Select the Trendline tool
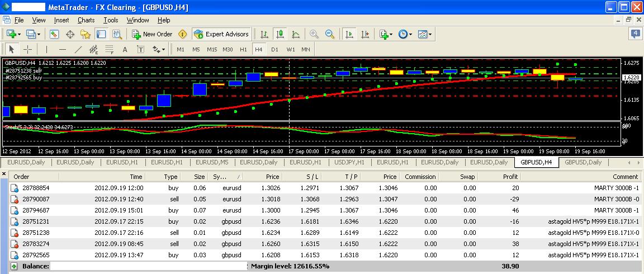 tap(78, 50)
